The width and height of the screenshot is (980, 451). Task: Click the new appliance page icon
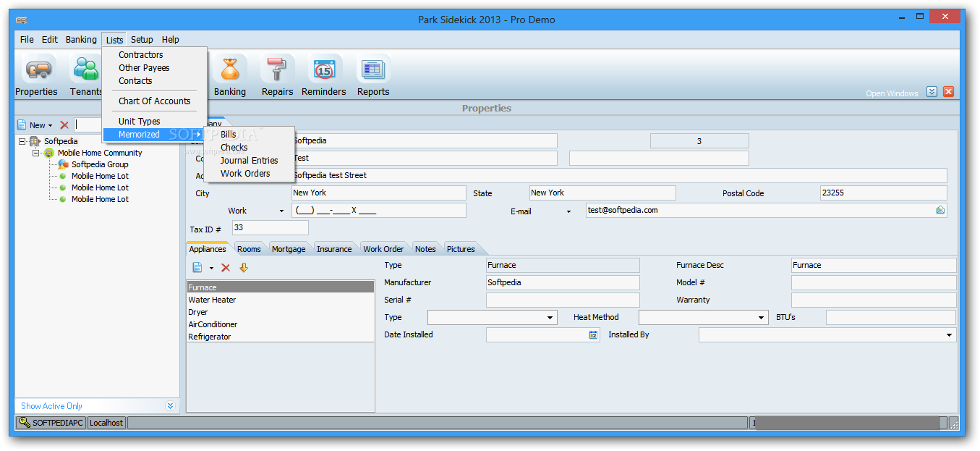(x=197, y=268)
